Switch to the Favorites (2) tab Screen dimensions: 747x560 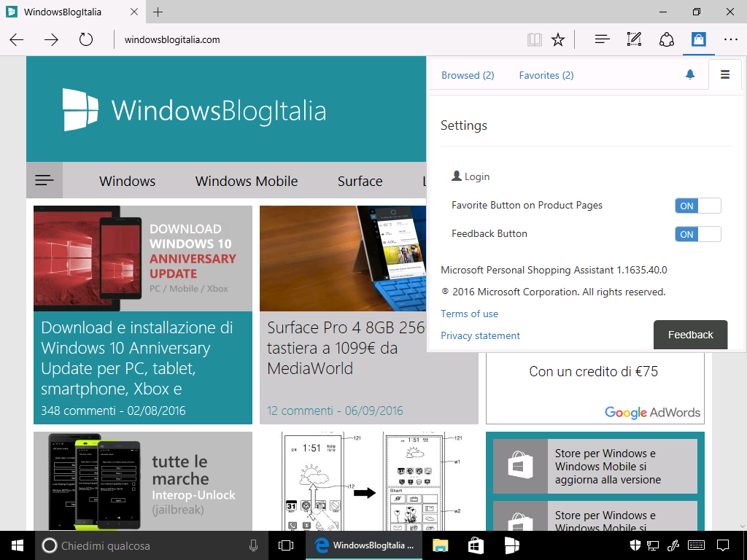tap(546, 75)
